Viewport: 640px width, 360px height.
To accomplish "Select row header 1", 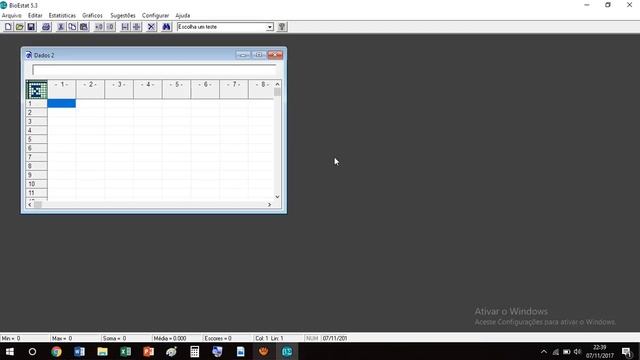I will (x=37, y=104).
